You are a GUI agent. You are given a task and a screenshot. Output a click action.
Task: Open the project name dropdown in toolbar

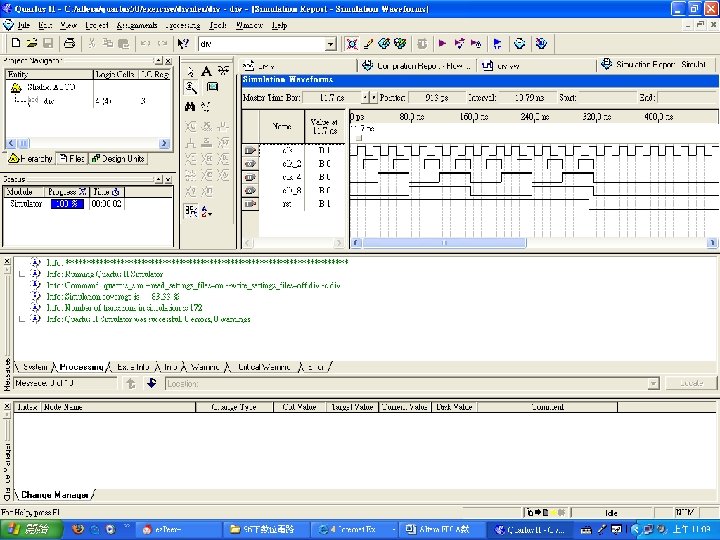331,45
